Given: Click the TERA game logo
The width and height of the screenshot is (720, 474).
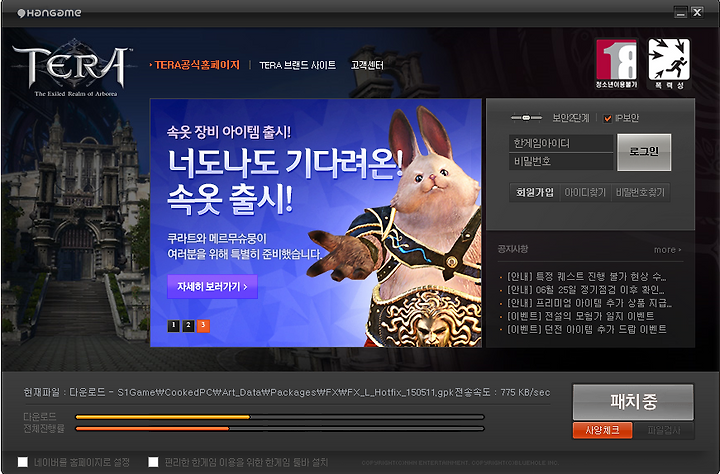Looking at the screenshot, I should [x=72, y=68].
